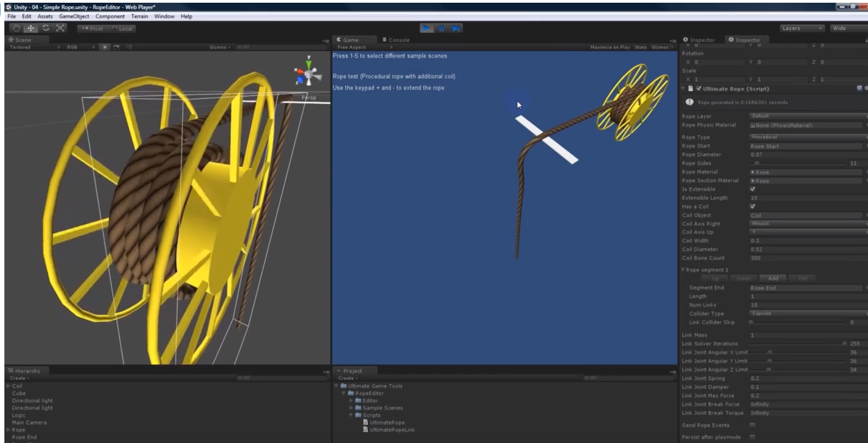Open the GameObject menu
This screenshot has width=868, height=443.
73,16
